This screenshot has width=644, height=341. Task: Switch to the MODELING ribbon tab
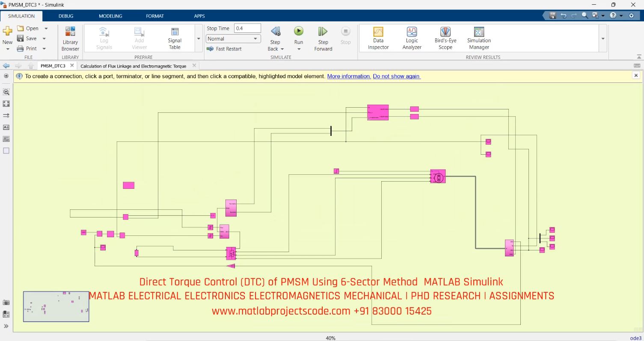110,16
